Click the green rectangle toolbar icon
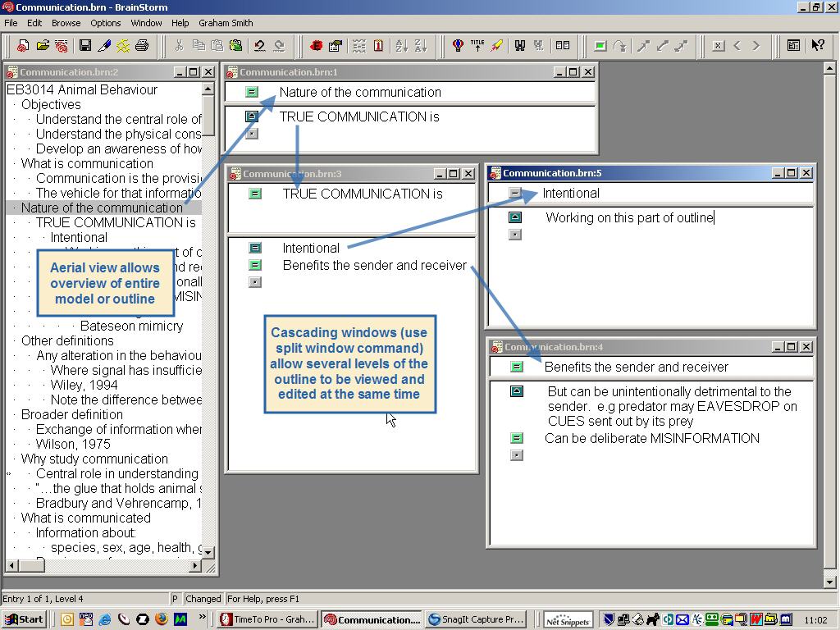This screenshot has width=840, height=630. click(x=600, y=46)
